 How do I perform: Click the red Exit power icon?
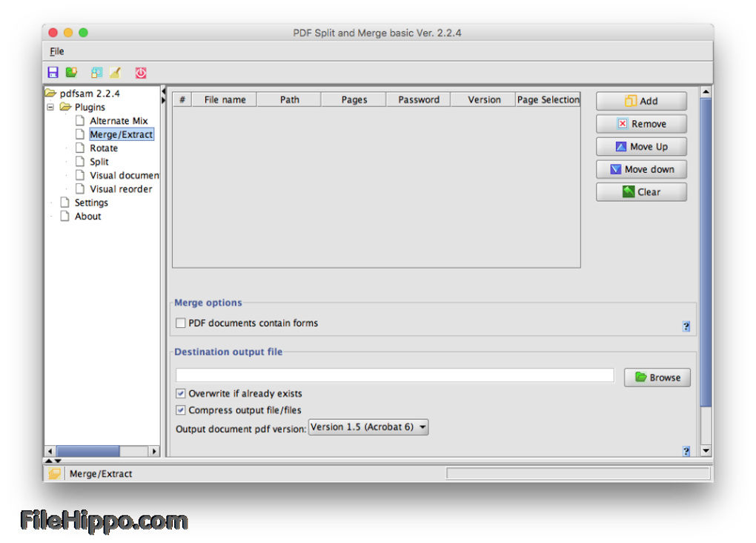point(141,73)
